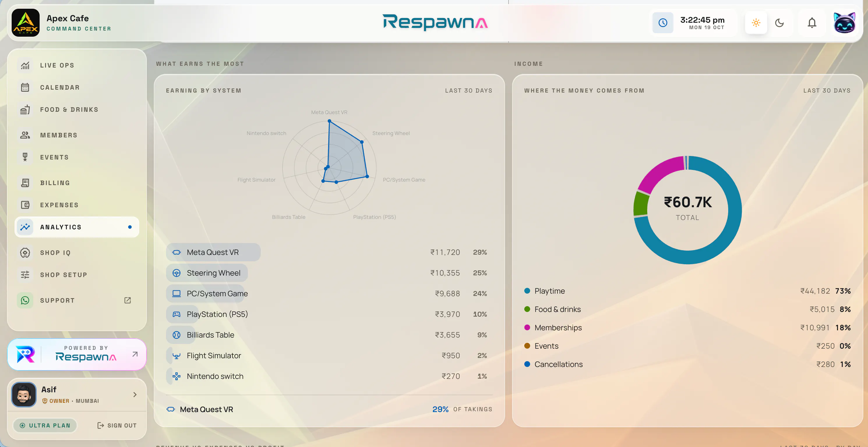This screenshot has width=868, height=447.
Task: Click the Cancellations blue legend dot
Action: 527,364
